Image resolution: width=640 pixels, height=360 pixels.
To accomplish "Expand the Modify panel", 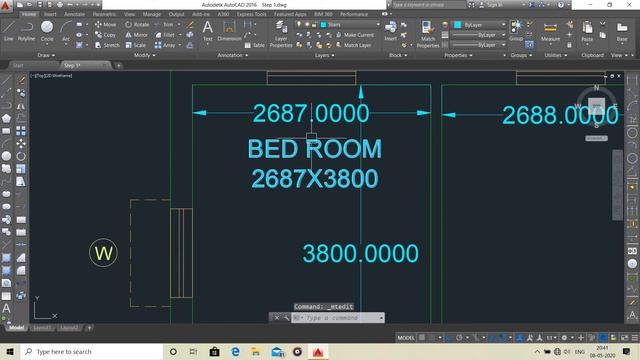I will tap(144, 55).
